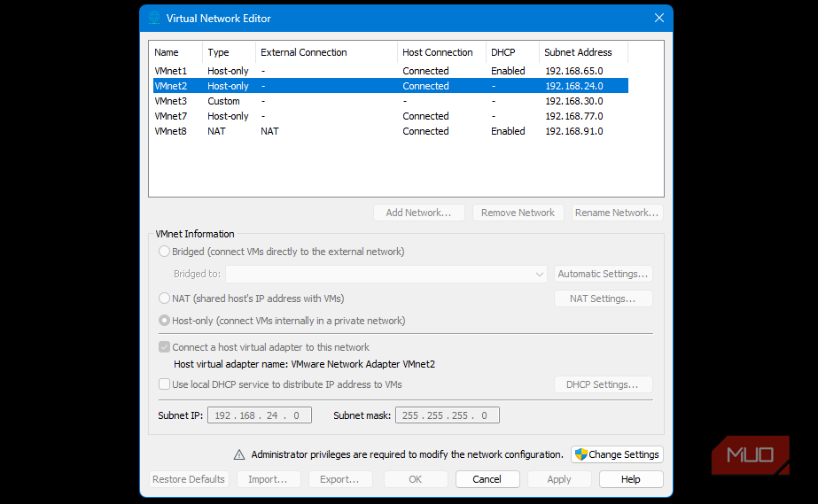Select the VMnet3 row

390,101
